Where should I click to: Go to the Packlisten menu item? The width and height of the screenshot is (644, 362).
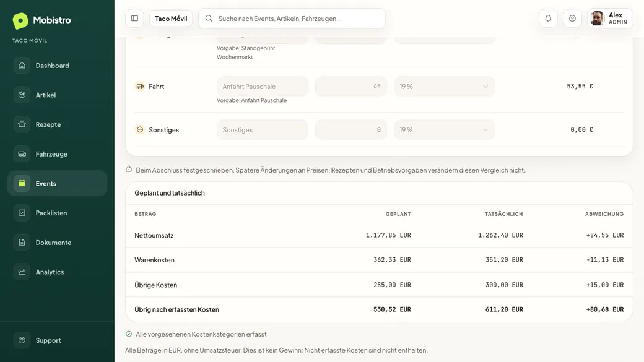pyautogui.click(x=58, y=213)
